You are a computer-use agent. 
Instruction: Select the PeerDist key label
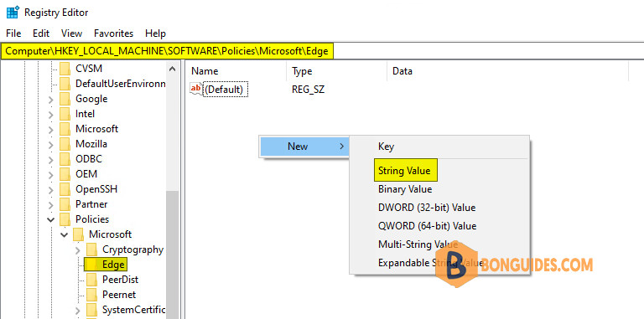[x=121, y=280]
